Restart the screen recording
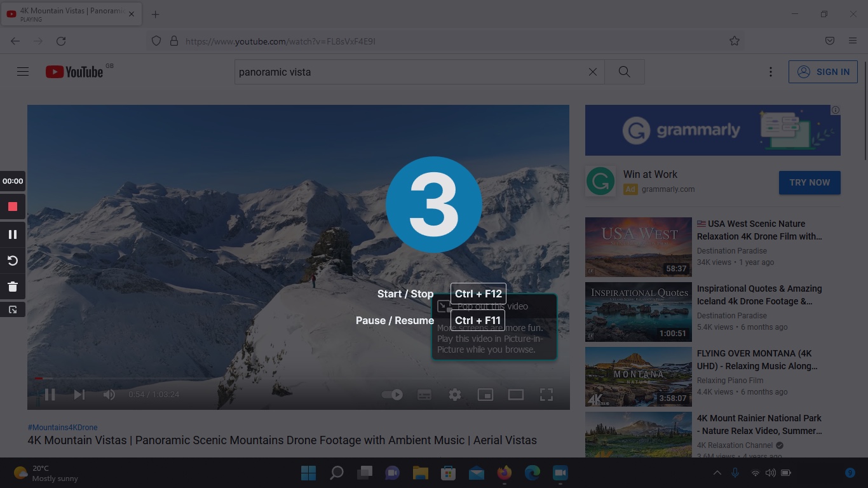 click(x=12, y=260)
